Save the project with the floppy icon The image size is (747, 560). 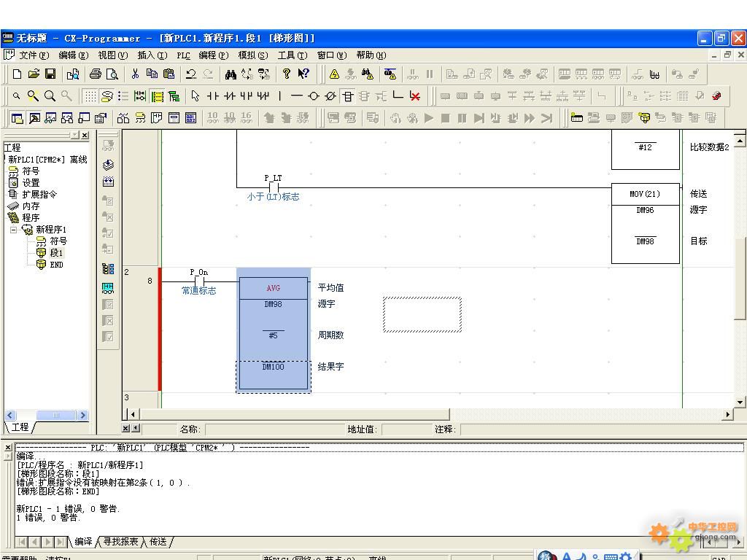[x=50, y=74]
